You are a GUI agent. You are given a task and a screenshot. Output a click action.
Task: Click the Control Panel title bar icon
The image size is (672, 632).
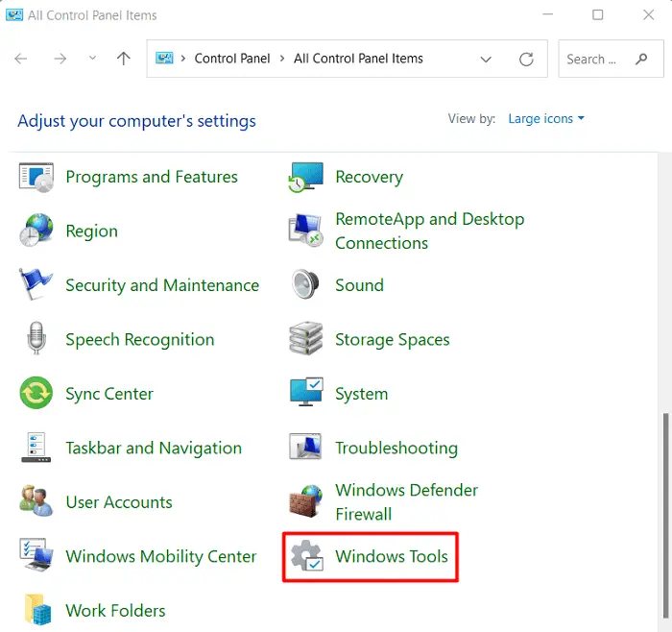tap(14, 15)
